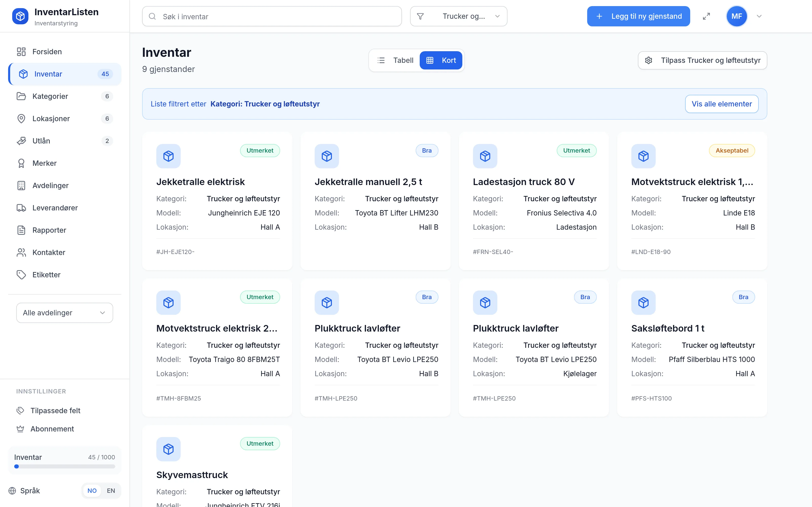Expand the MF user menu chevron
This screenshot has height=507, width=812.
pyautogui.click(x=759, y=16)
